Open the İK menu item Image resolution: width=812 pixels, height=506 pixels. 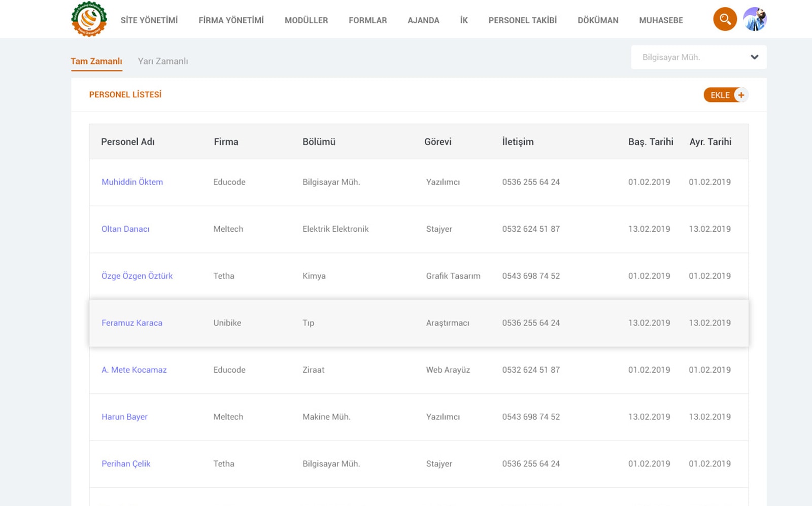[464, 20]
